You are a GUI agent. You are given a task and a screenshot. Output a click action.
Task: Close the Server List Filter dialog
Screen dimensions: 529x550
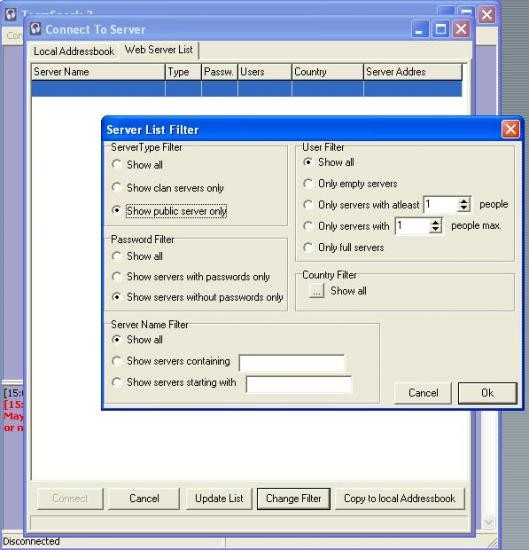point(510,129)
